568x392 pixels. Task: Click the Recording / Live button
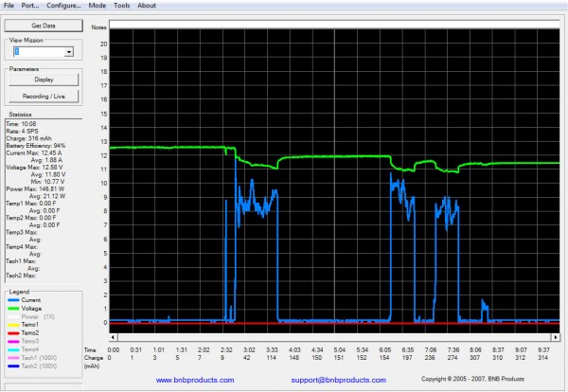43,96
